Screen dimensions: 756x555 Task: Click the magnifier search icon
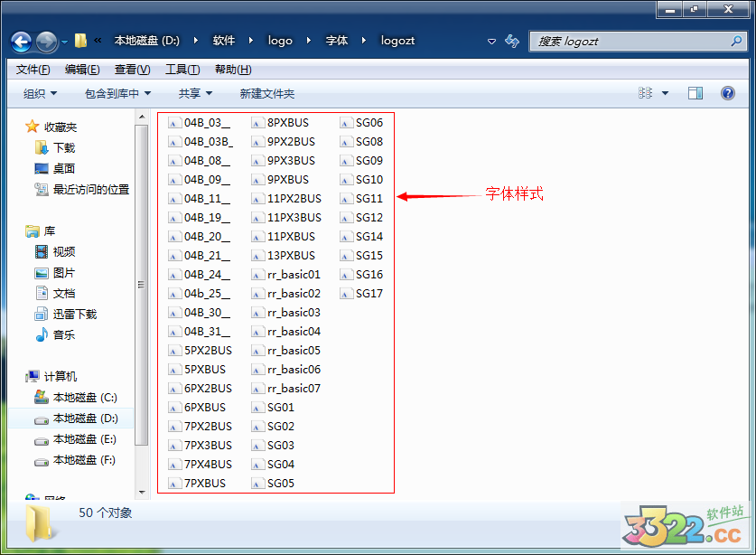pos(736,41)
